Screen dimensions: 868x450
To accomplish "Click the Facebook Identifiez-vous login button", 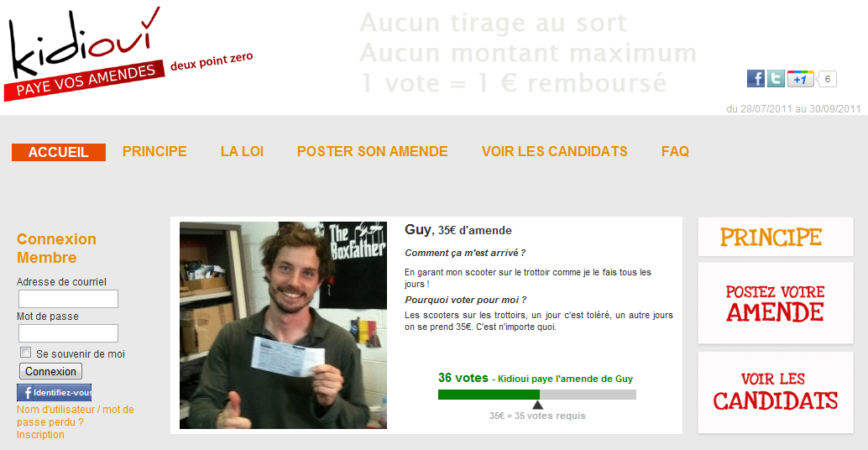I will (55, 392).
